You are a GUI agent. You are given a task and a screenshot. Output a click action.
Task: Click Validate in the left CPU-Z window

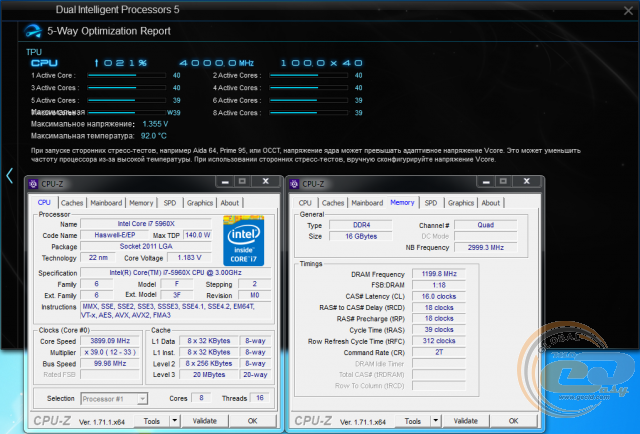click(x=204, y=421)
